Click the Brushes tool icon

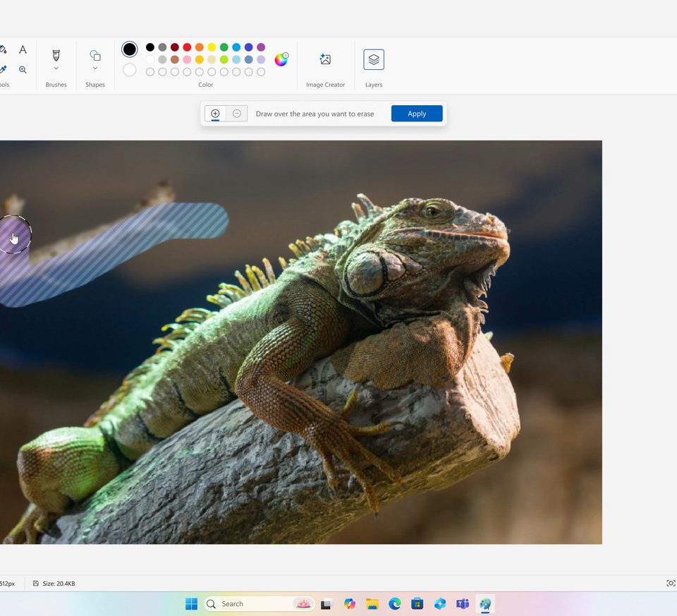point(56,55)
